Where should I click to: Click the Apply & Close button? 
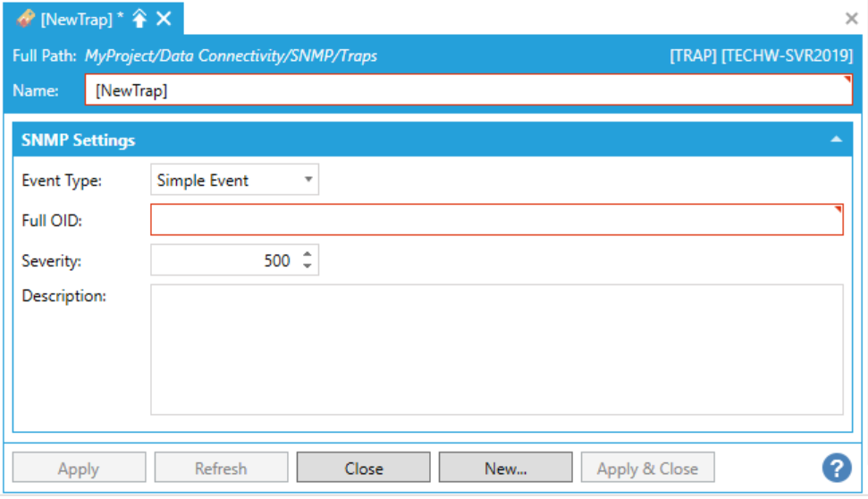pyautogui.click(x=647, y=468)
